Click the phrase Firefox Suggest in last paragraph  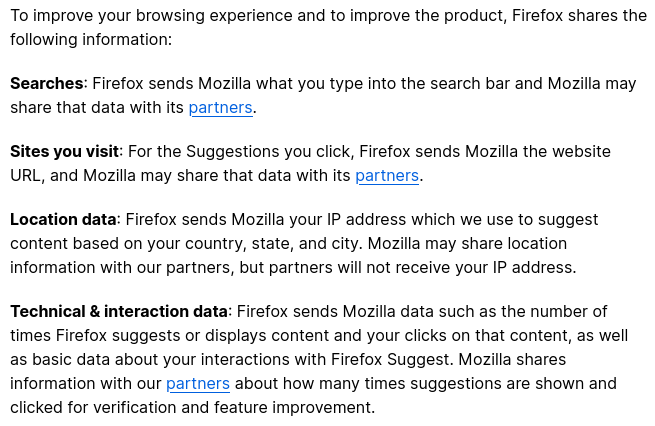pos(390,360)
